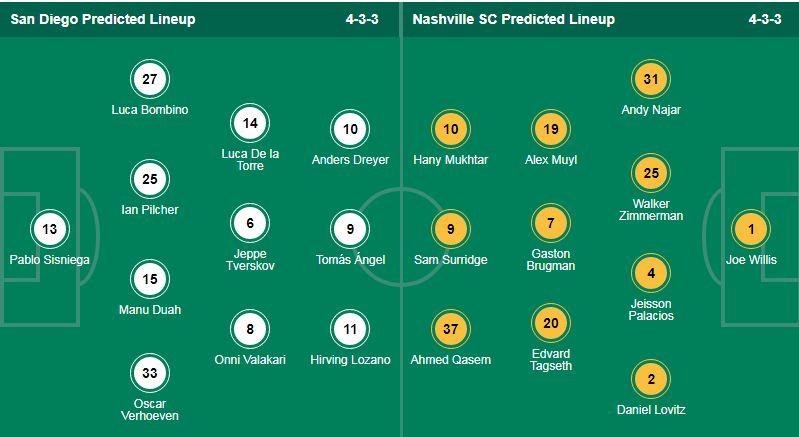The image size is (799, 437).
Task: Click Walker Zimmerman's number 25 badge
Action: 651,174
